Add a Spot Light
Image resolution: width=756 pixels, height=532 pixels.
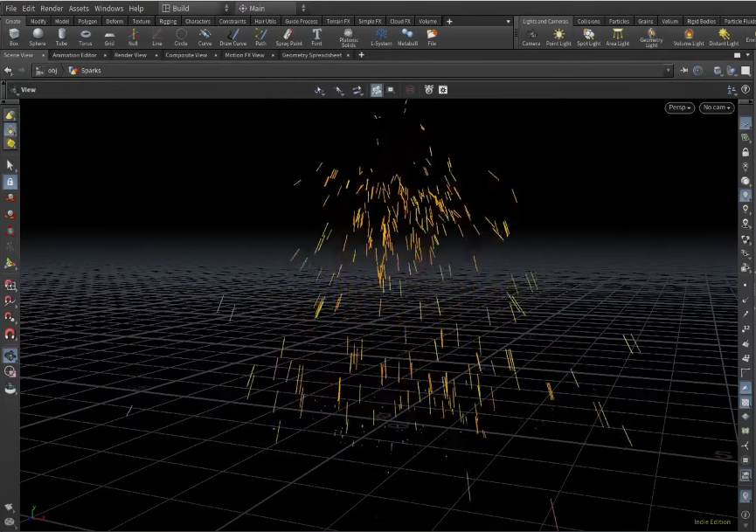coord(589,37)
